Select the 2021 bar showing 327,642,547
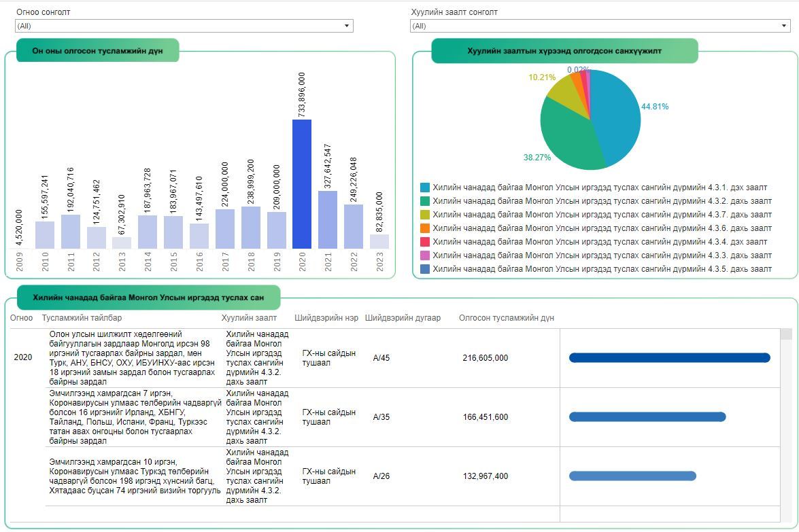Viewport: 799px width, 532px height. [328, 219]
